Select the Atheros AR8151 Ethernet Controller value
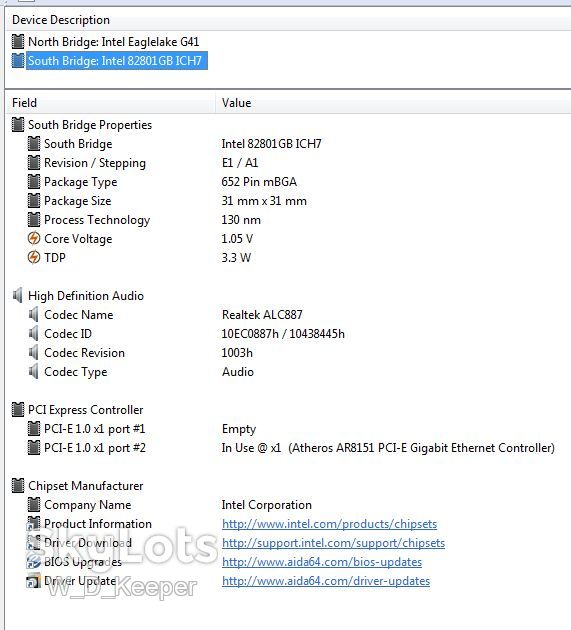Viewport: 571px width, 630px height. click(x=388, y=448)
